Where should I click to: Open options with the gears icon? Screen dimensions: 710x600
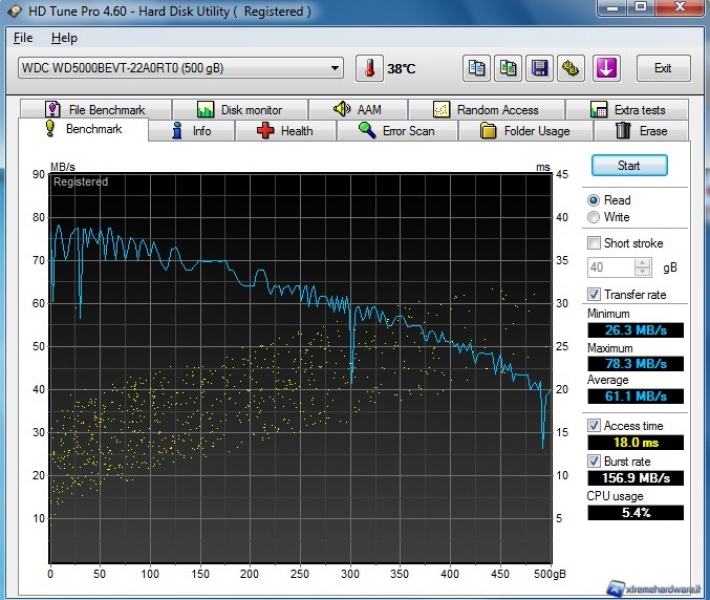point(571,69)
